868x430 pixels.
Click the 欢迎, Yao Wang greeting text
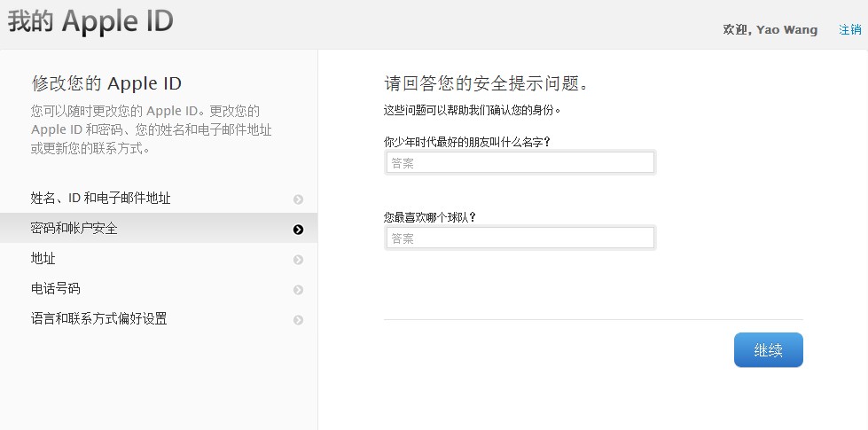coord(770,29)
